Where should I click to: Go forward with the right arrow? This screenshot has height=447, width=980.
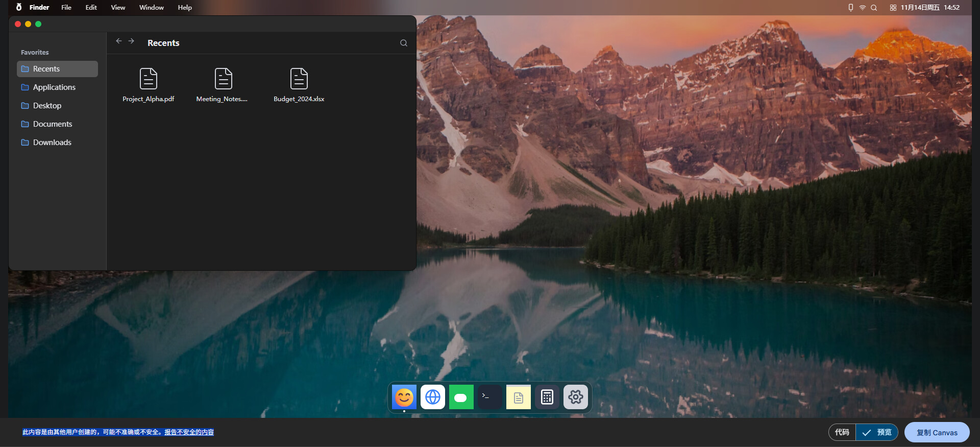pyautogui.click(x=131, y=41)
